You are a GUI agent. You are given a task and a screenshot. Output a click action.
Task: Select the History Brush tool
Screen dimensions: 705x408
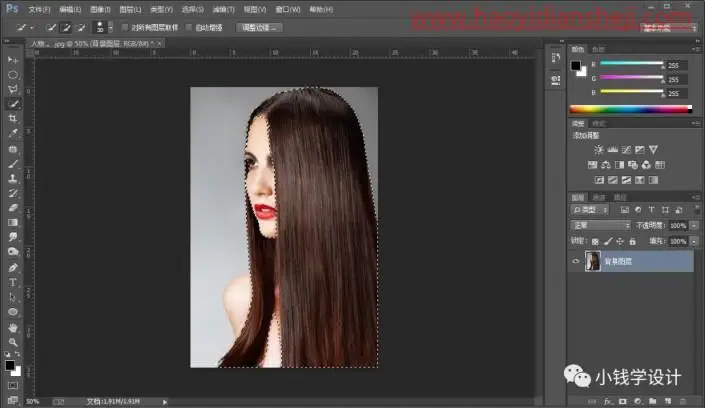coord(13,193)
